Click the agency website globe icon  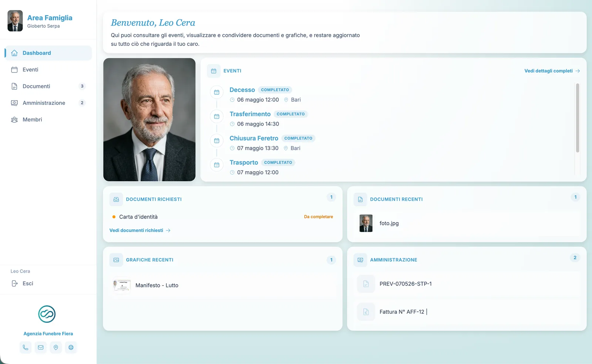coord(71,347)
